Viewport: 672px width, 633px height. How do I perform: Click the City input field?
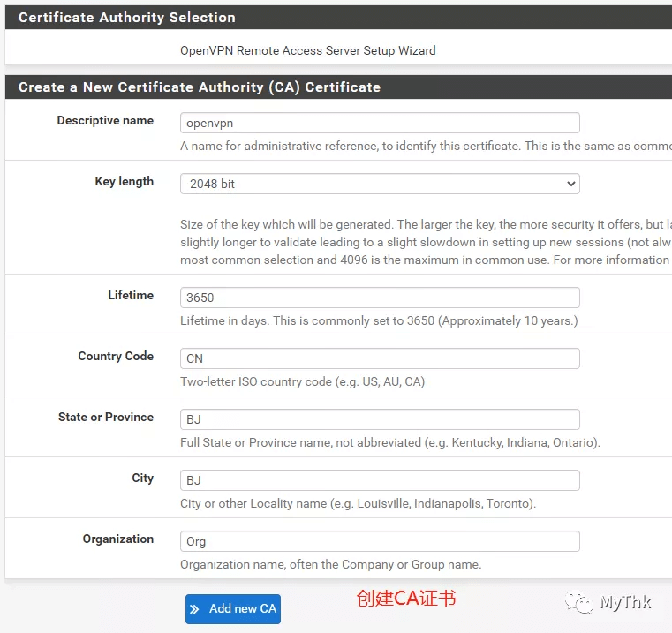pyautogui.click(x=380, y=480)
